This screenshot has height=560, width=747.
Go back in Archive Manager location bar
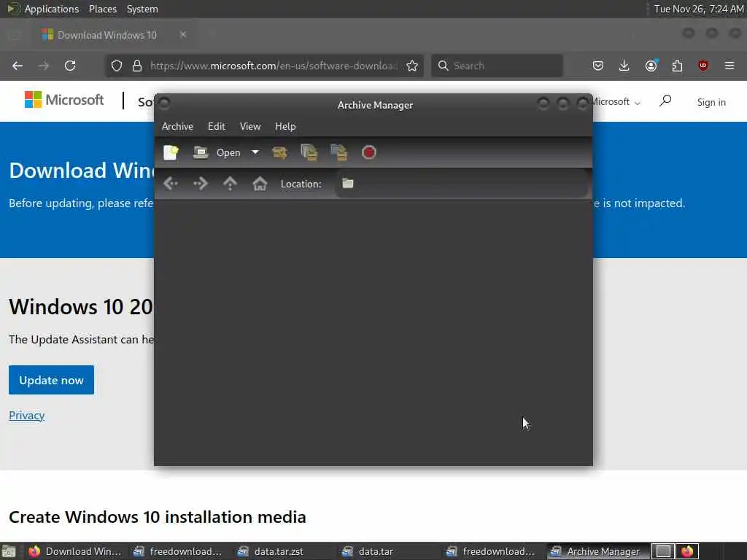(171, 184)
